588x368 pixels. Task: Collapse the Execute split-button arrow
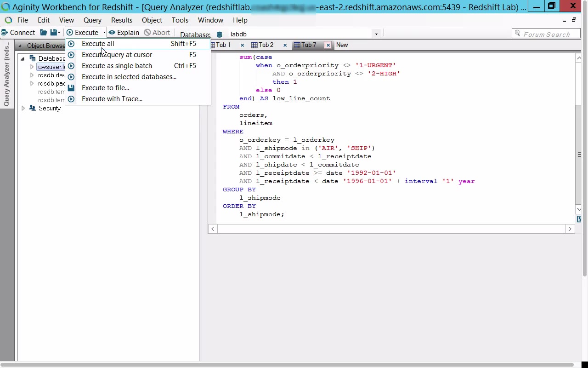tap(104, 33)
